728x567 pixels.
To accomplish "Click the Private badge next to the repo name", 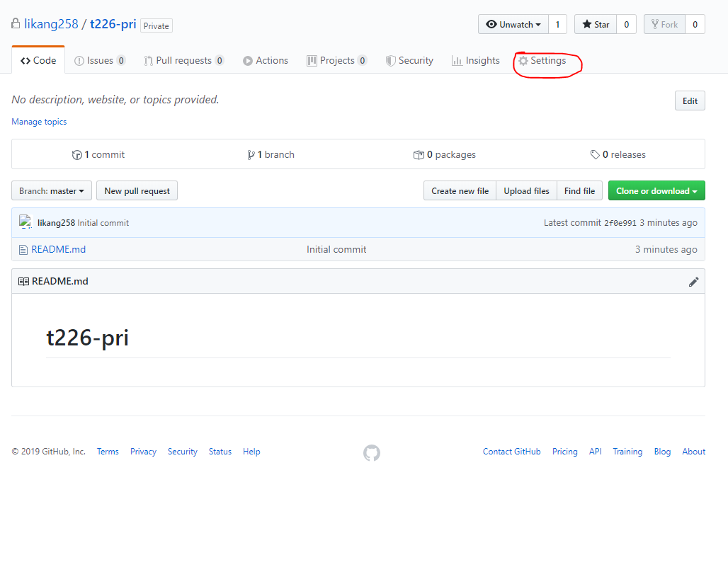I will (x=156, y=26).
